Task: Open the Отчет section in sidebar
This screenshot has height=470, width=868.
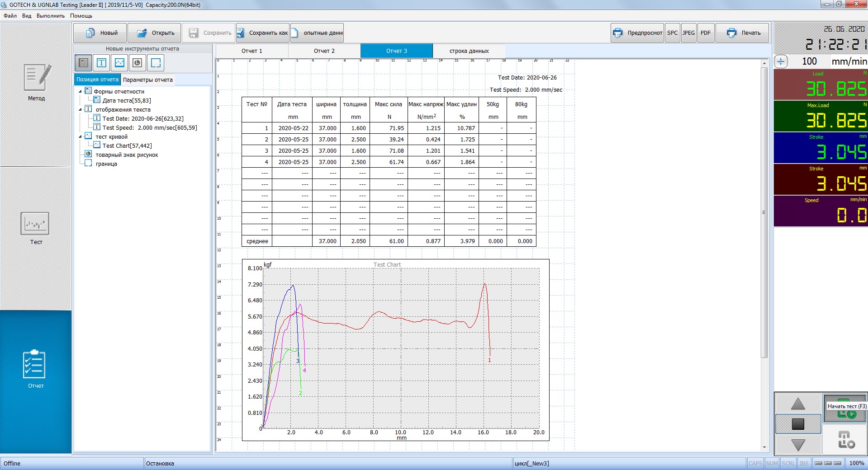Action: point(36,382)
